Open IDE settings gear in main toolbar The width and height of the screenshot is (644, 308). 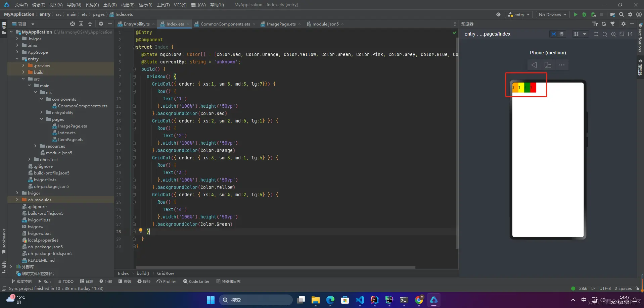pos(630,14)
